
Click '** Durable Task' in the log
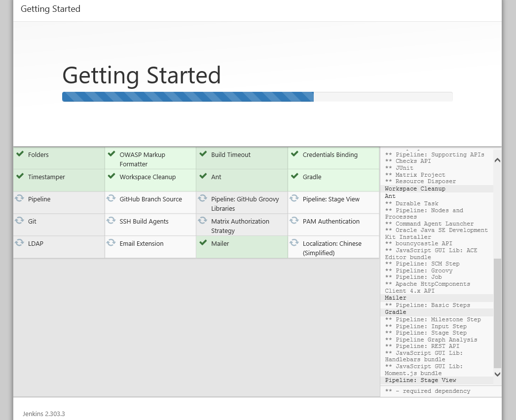pos(412,203)
